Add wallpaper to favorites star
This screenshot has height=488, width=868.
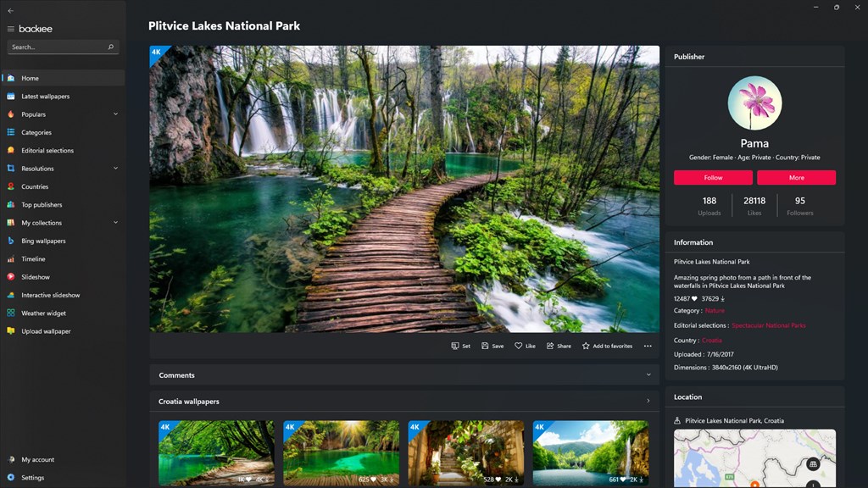586,346
